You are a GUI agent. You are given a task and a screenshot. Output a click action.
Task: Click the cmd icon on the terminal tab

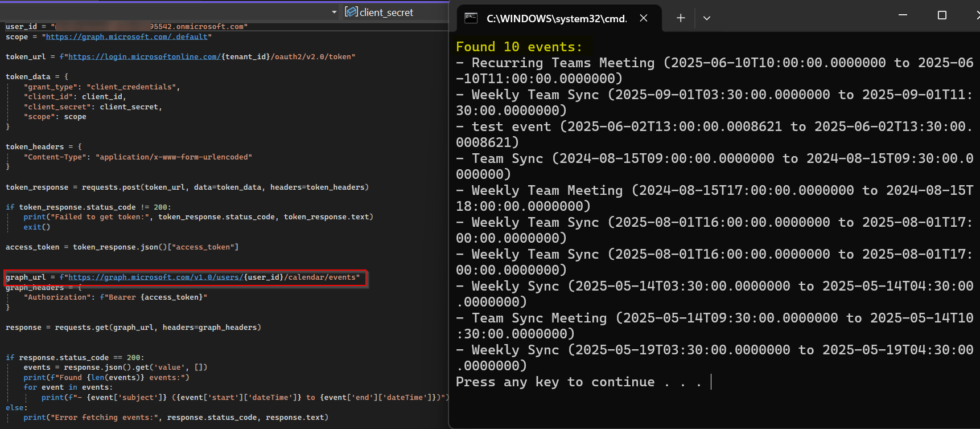pos(471,18)
